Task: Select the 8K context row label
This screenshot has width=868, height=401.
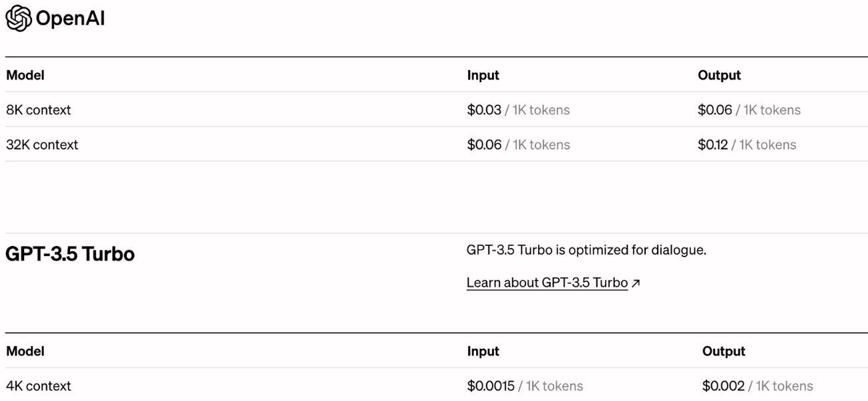Action: pos(37,108)
